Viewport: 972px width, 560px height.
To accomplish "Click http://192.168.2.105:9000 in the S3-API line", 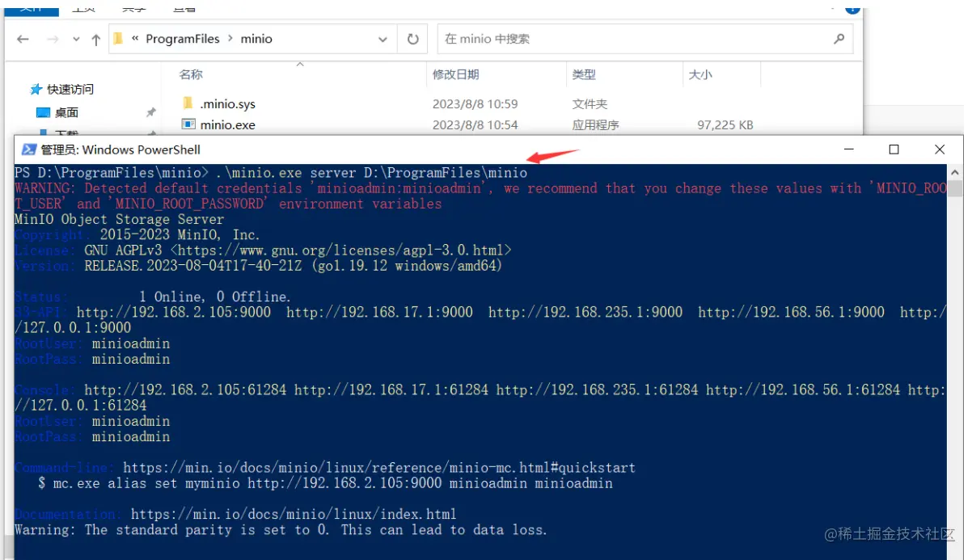I will (x=174, y=313).
